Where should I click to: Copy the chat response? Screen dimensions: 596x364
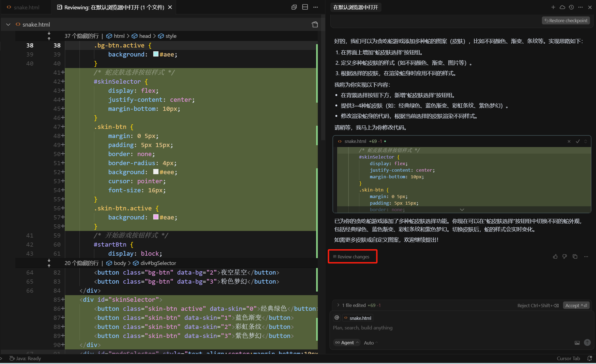575,256
